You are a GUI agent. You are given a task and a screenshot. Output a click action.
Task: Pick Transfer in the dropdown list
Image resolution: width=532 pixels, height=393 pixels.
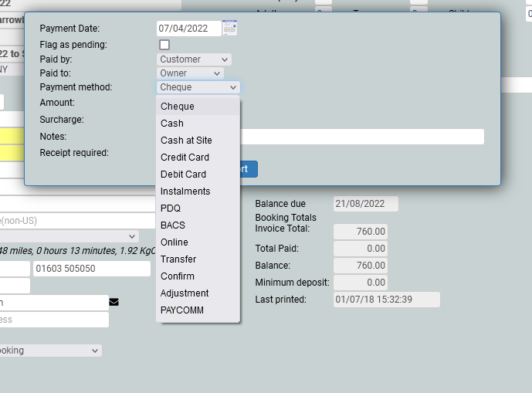pos(178,259)
